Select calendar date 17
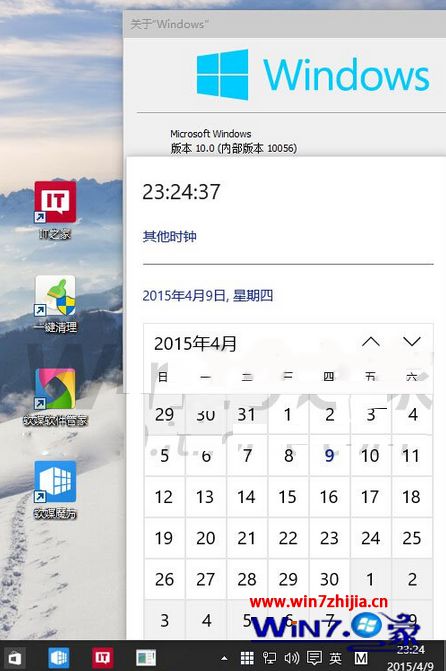This screenshot has height=671, width=446. pyautogui.click(x=370, y=497)
